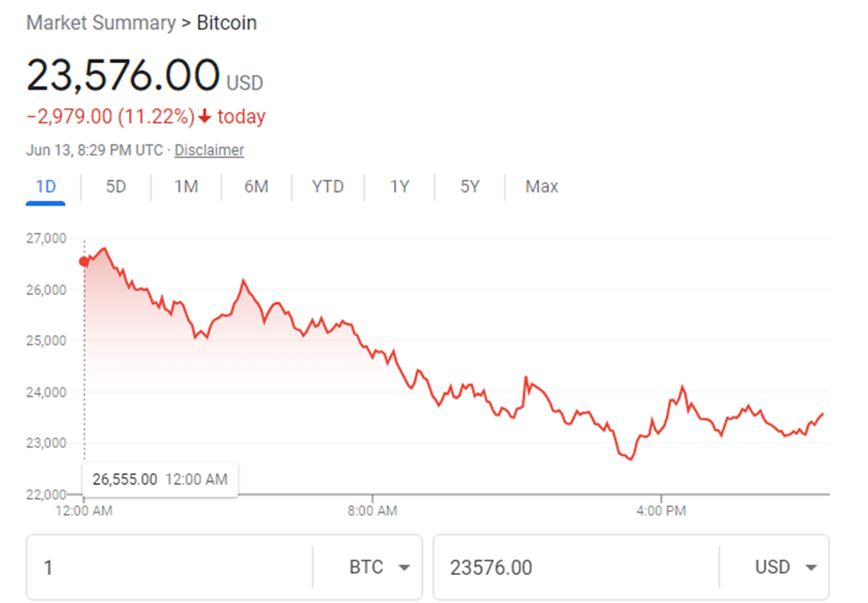868x603 pixels.
Task: Show the 6M price history tab
Action: 256,186
